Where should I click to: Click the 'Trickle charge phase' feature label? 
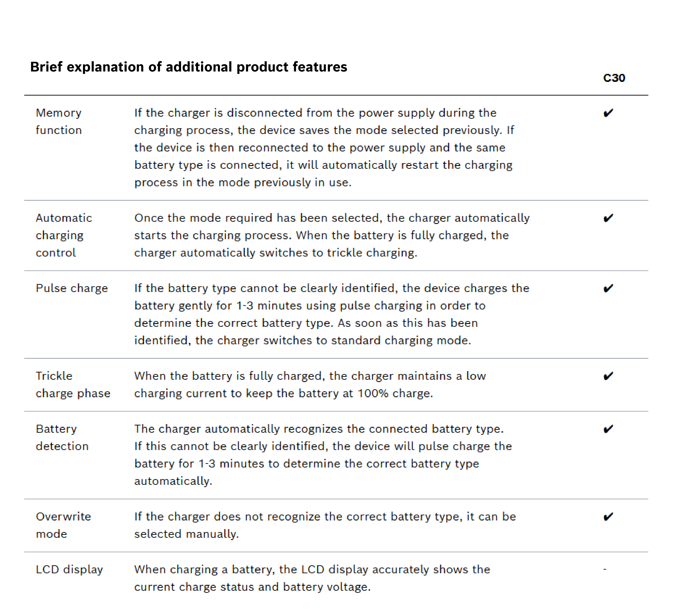[73, 385]
